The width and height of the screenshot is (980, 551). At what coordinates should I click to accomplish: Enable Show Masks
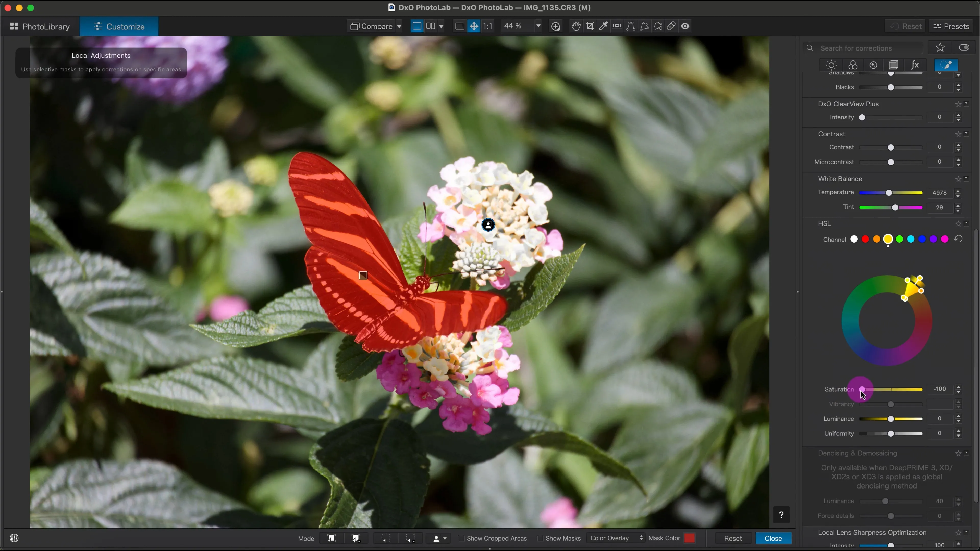point(540,538)
